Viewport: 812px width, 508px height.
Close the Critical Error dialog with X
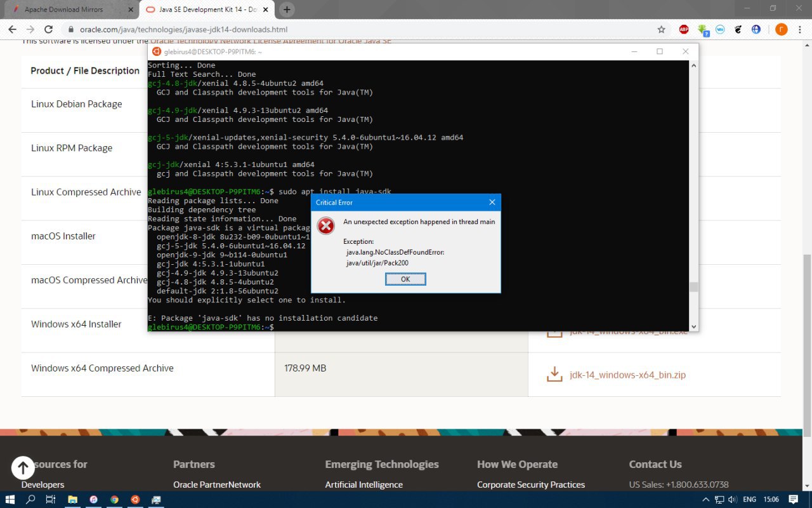[x=492, y=203]
